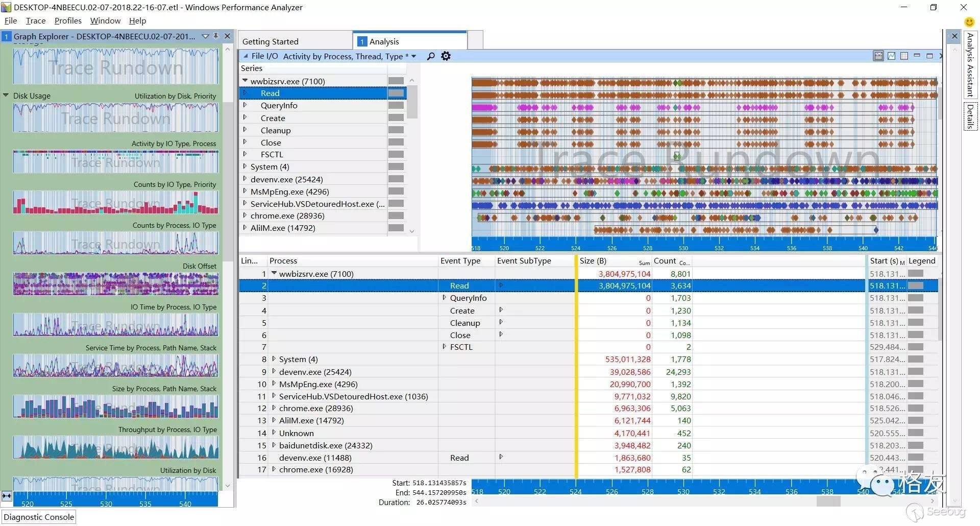Expand devenv.exe (25424) row in table
Image resolution: width=980 pixels, height=526 pixels.
pyautogui.click(x=274, y=372)
